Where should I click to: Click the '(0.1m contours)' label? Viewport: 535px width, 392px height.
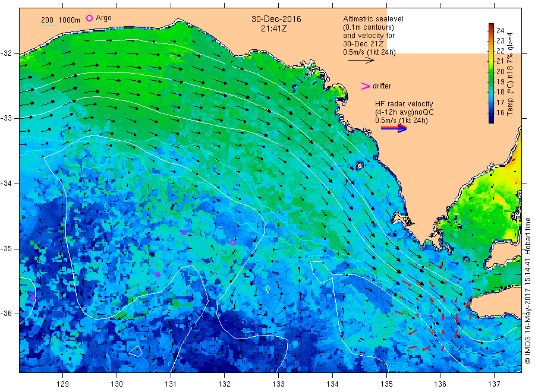pos(368,27)
